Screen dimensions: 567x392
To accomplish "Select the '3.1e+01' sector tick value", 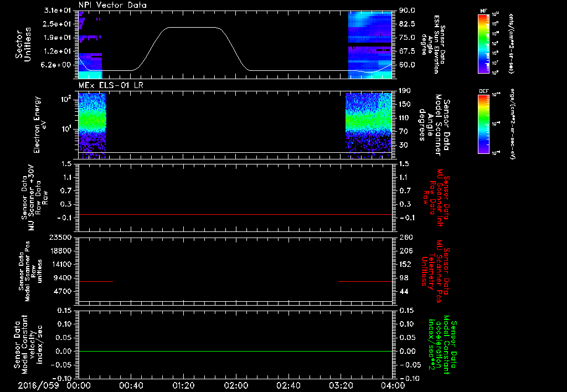I will 58,11.
